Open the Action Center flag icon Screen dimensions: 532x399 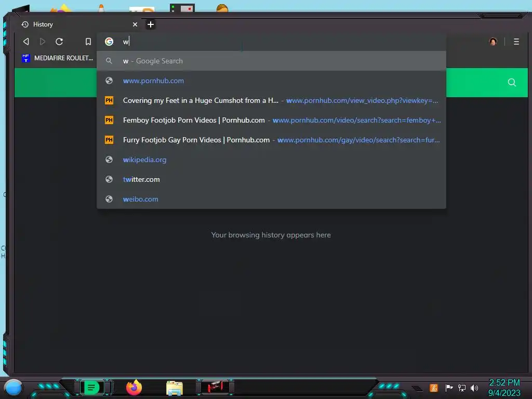(449, 388)
